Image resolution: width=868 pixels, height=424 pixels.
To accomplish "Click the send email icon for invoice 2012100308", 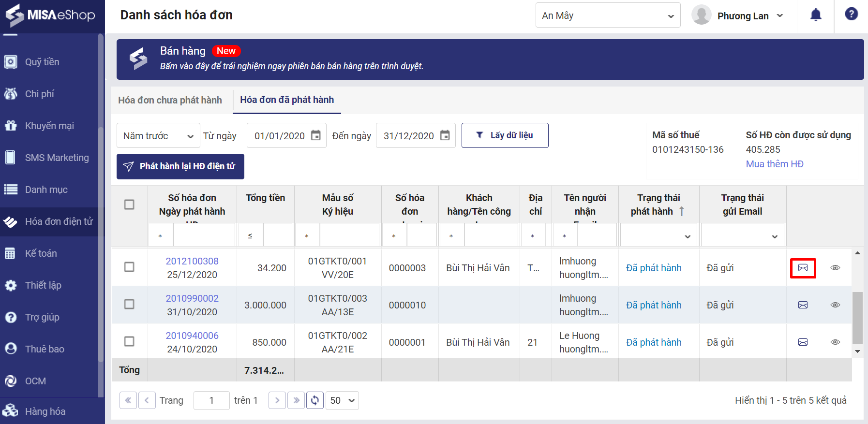I will click(803, 268).
